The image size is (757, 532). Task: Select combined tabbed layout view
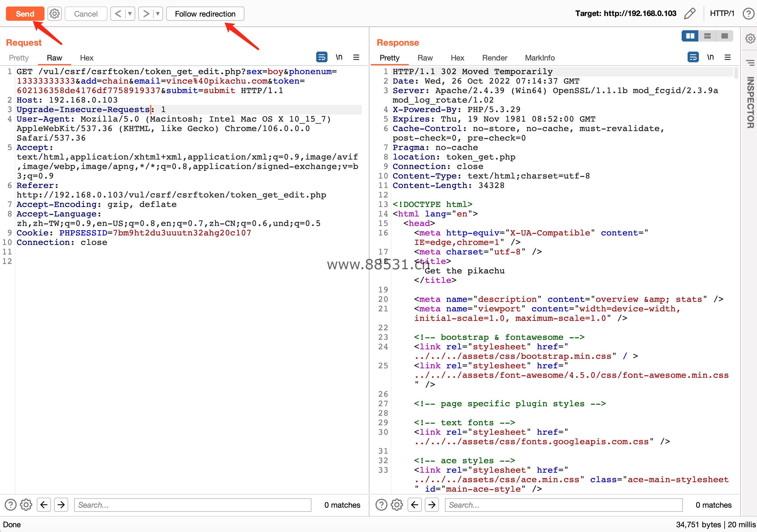coord(724,36)
